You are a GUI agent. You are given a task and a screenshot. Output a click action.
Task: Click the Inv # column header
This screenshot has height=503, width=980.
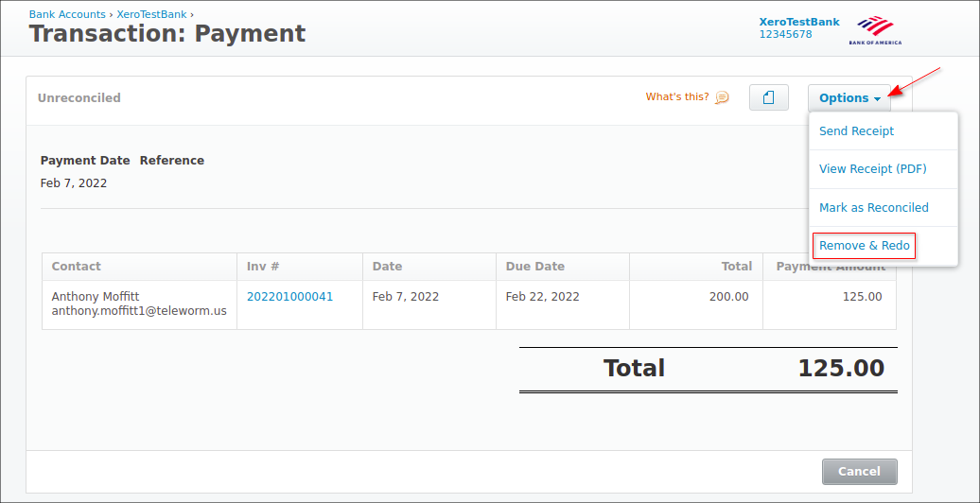point(263,267)
